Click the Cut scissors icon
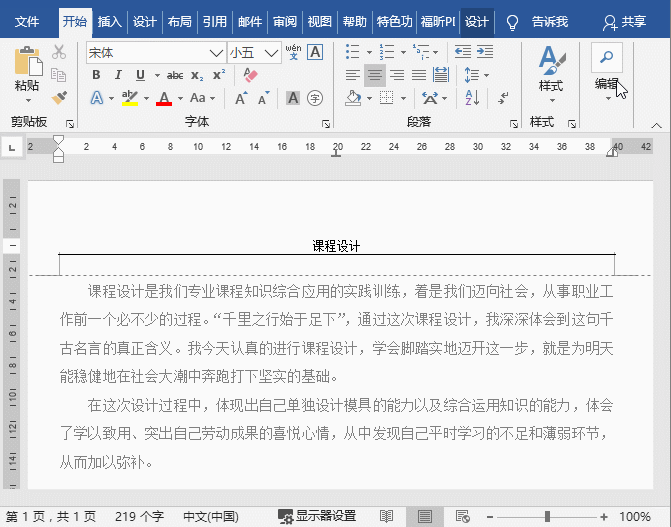The height and width of the screenshot is (527, 671). click(59, 52)
